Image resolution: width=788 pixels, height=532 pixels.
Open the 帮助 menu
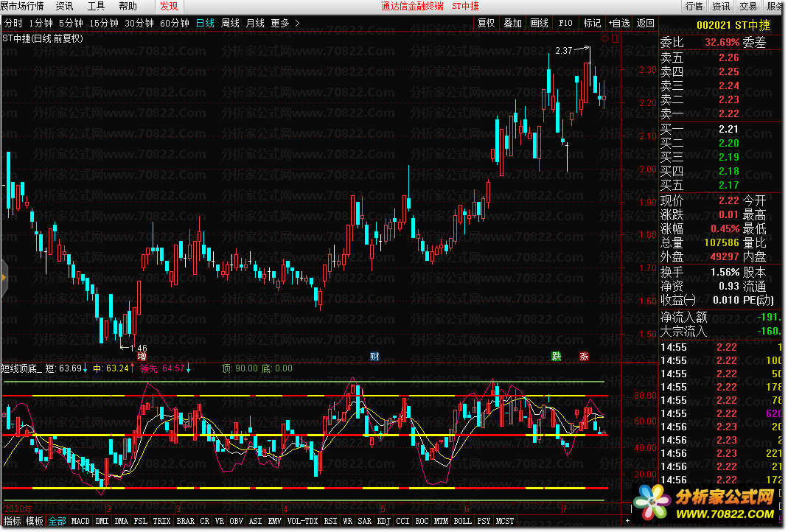tap(128, 6)
